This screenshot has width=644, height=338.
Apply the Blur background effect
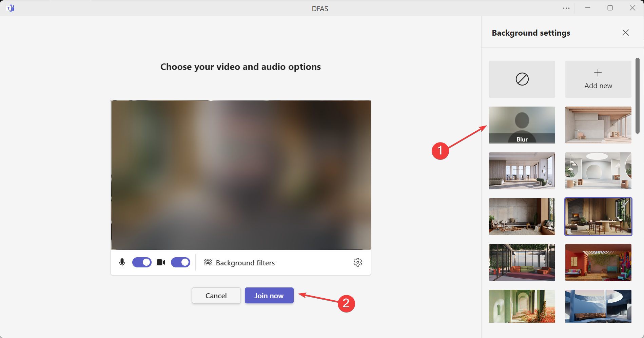pyautogui.click(x=522, y=125)
